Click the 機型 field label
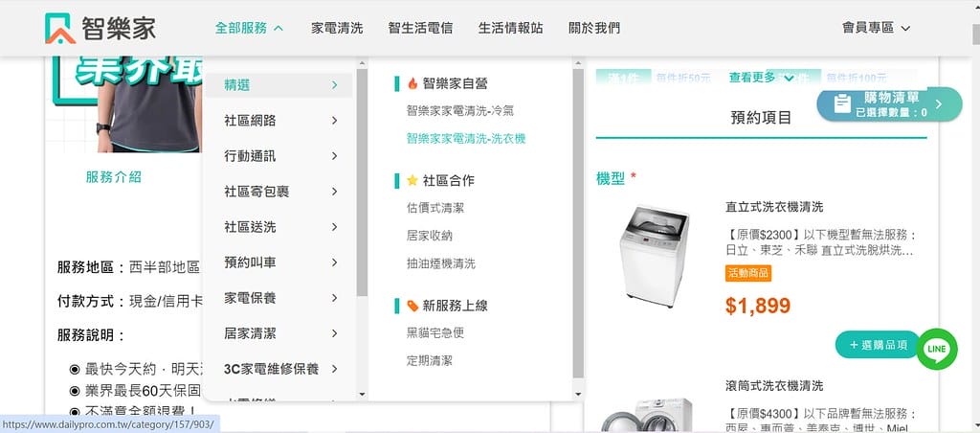Image resolution: width=980 pixels, height=433 pixels. coord(611,179)
